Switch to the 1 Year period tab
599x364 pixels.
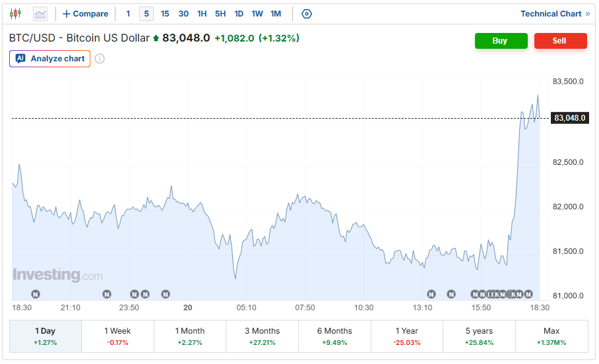pyautogui.click(x=407, y=336)
